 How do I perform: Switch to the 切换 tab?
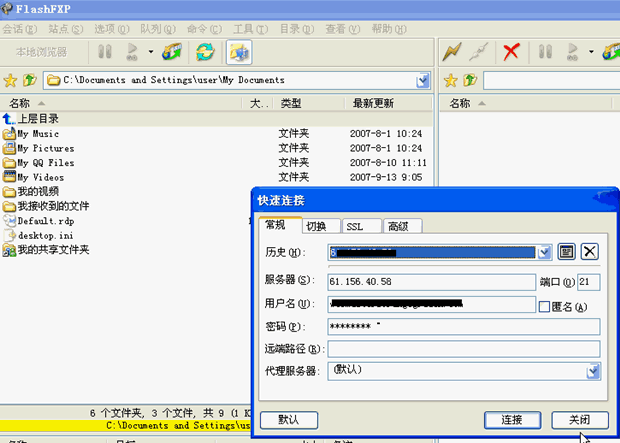click(x=321, y=226)
